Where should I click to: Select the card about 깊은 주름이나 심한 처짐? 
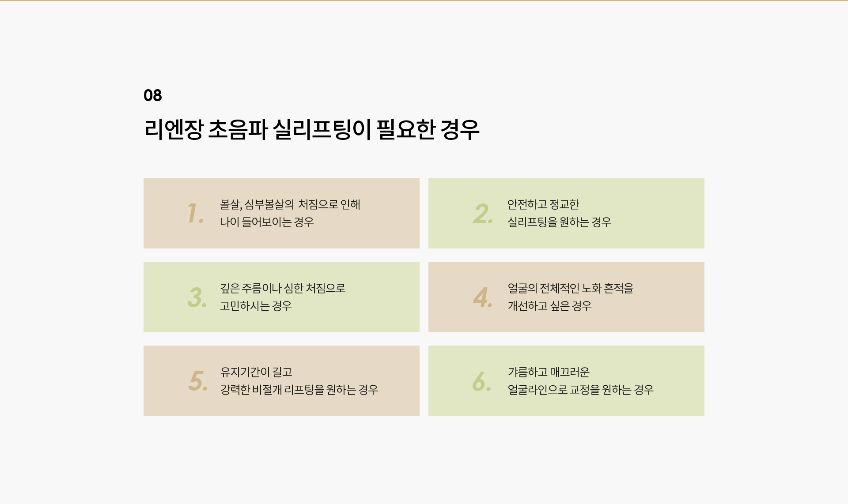(x=281, y=297)
